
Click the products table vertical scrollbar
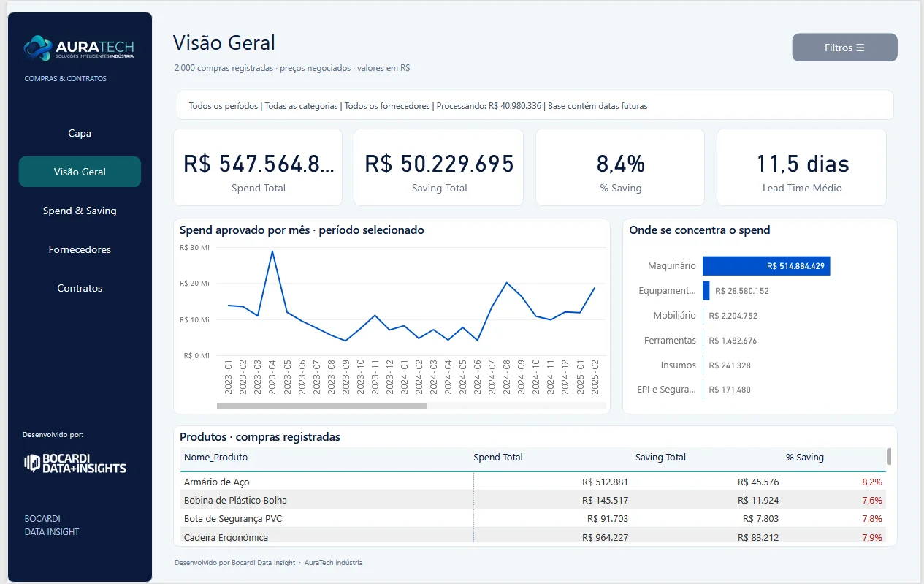pyautogui.click(x=889, y=457)
